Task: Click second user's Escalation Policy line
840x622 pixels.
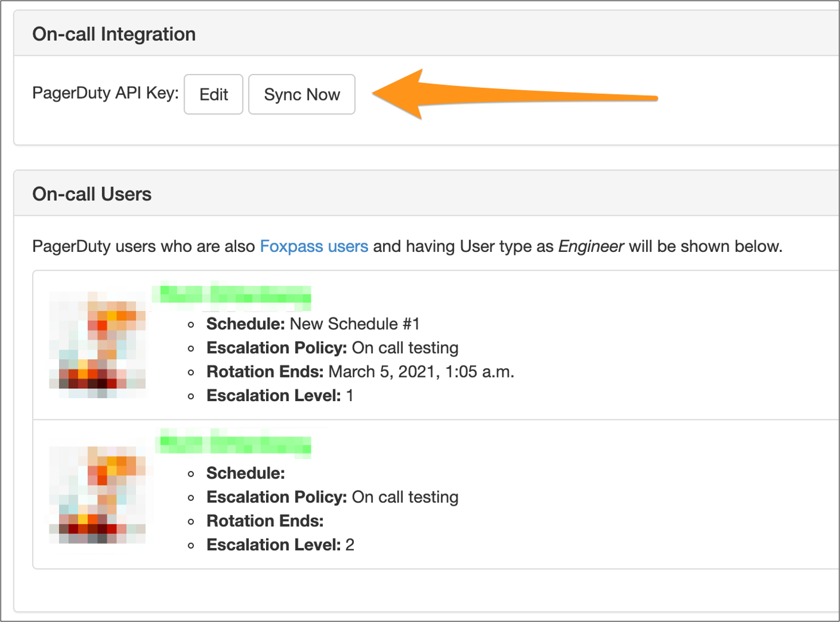Action: [x=333, y=497]
